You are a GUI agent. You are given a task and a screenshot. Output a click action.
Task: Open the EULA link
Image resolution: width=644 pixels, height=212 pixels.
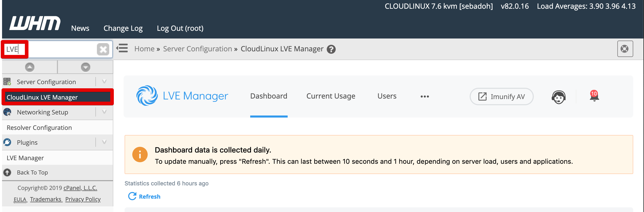(x=20, y=199)
